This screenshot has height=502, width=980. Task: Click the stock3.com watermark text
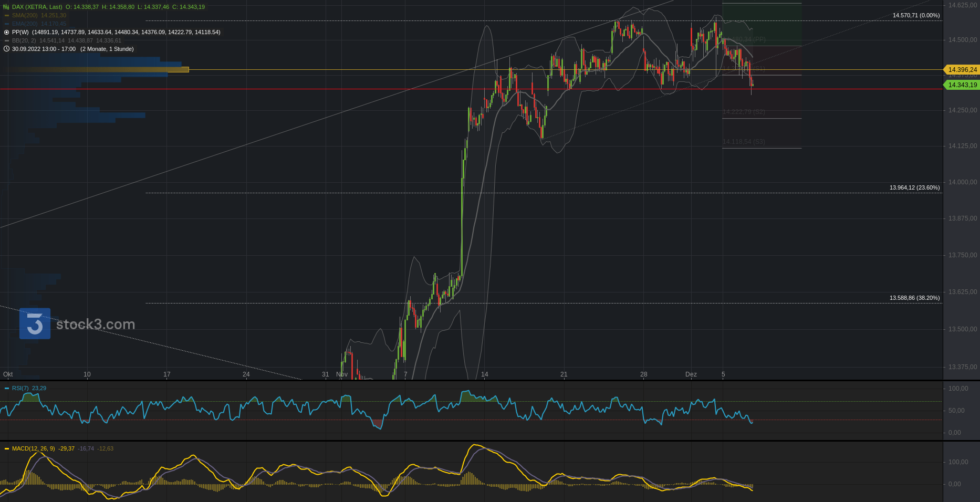pos(96,325)
